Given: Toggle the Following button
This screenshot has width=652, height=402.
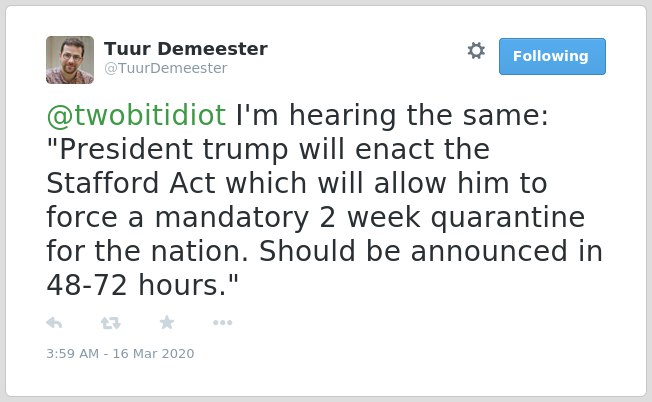Looking at the screenshot, I should pyautogui.click(x=552, y=57).
